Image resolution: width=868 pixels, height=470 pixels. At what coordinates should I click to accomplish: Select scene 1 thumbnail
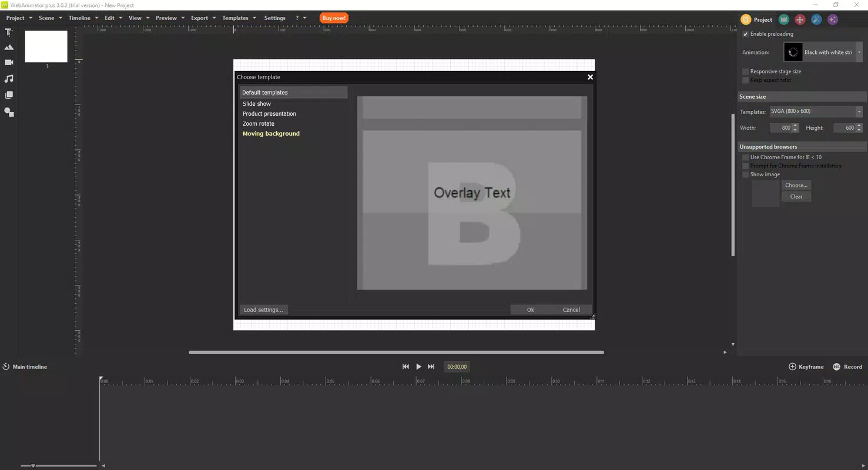pos(46,46)
